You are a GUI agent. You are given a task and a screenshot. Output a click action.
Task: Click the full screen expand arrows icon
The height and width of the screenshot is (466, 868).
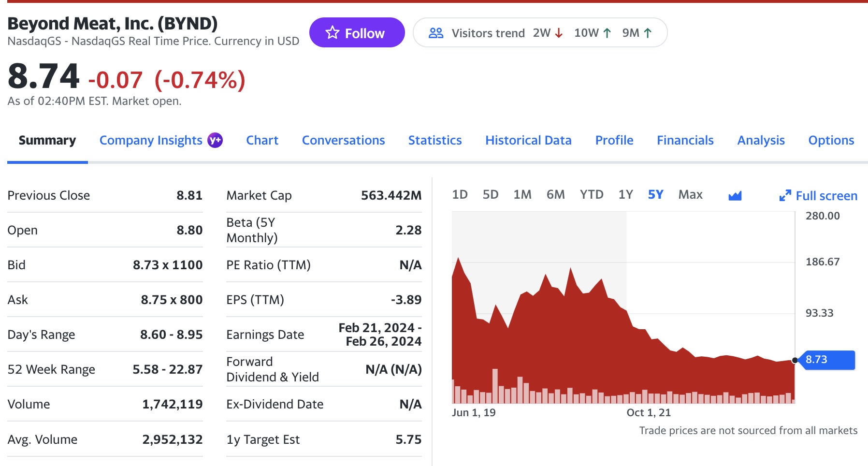(785, 195)
